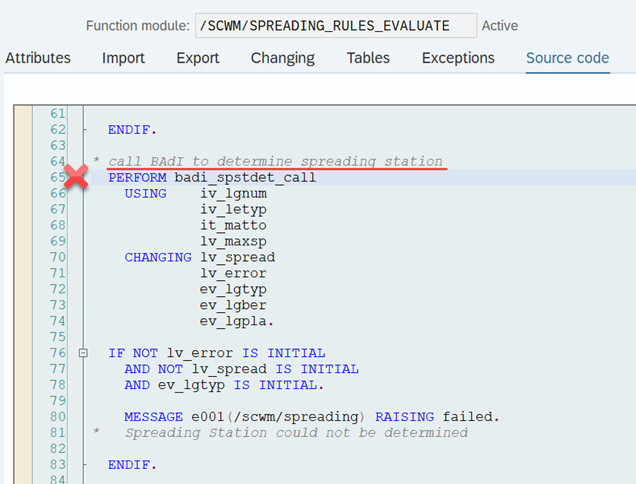The height and width of the screenshot is (484, 636).
Task: Click iv_letyp on line 67
Action: click(234, 209)
